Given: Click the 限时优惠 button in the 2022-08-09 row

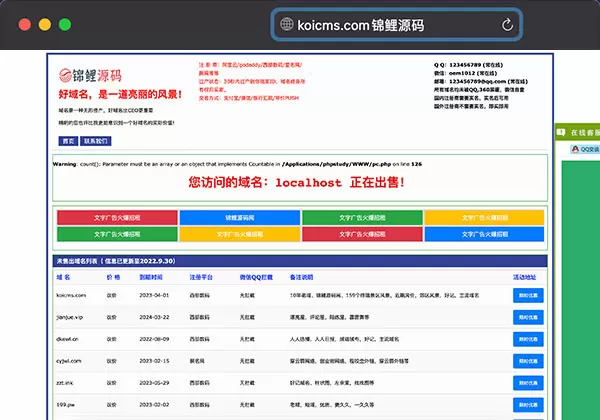Looking at the screenshot, I should pyautogui.click(x=528, y=339).
